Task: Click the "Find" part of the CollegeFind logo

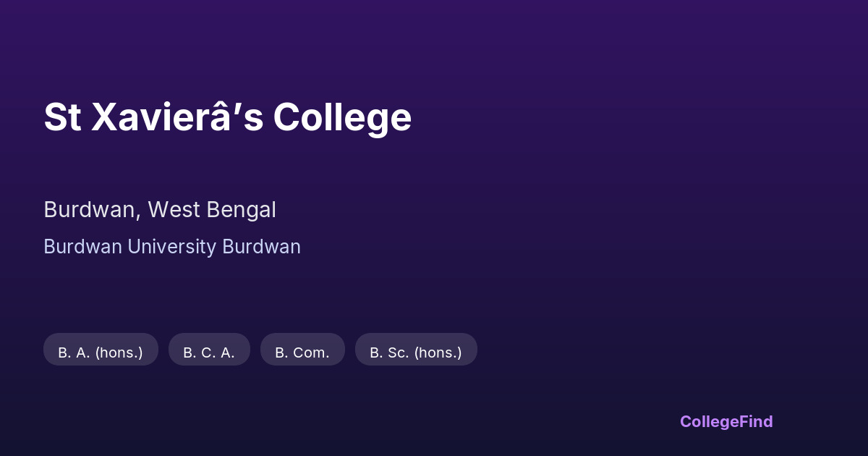Action: coord(757,421)
